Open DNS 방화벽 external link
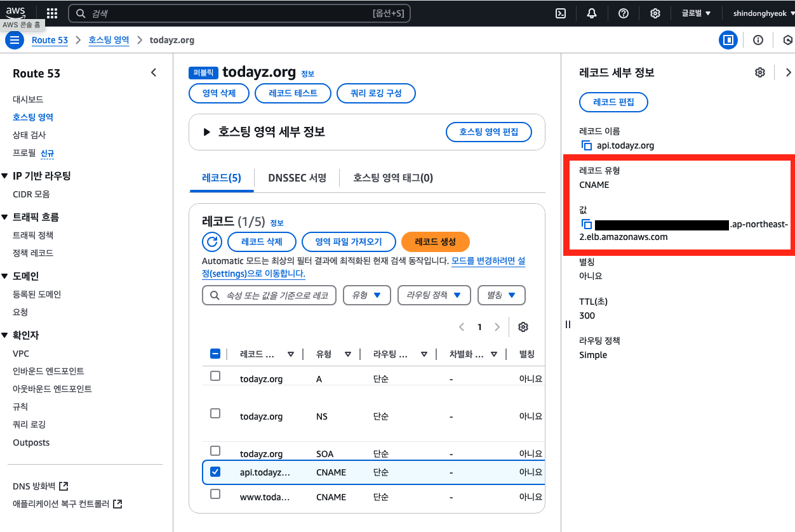The width and height of the screenshot is (795, 532). tap(41, 486)
